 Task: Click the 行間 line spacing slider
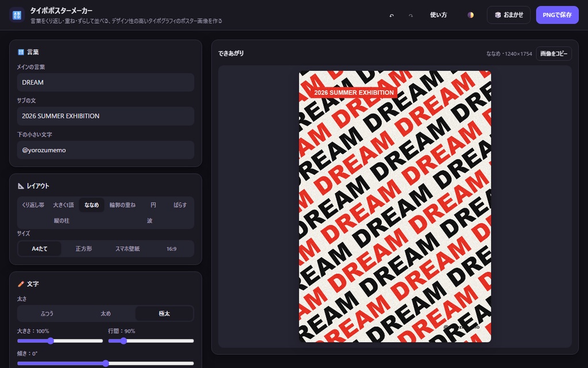point(151,341)
